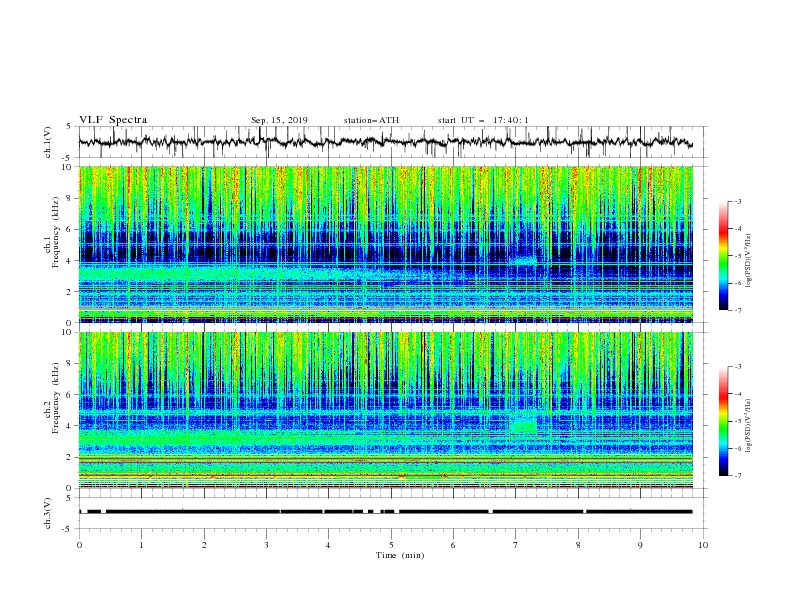Click time axis tick label "5"

[391, 545]
